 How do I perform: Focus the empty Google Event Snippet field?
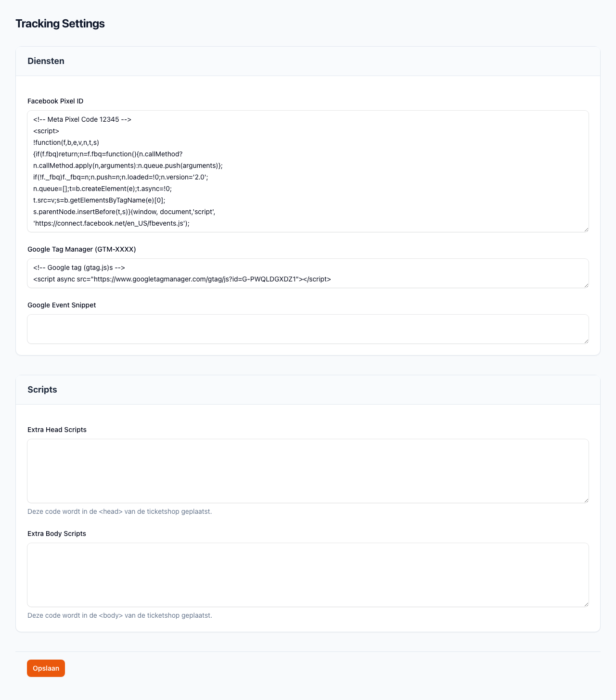pos(308,329)
